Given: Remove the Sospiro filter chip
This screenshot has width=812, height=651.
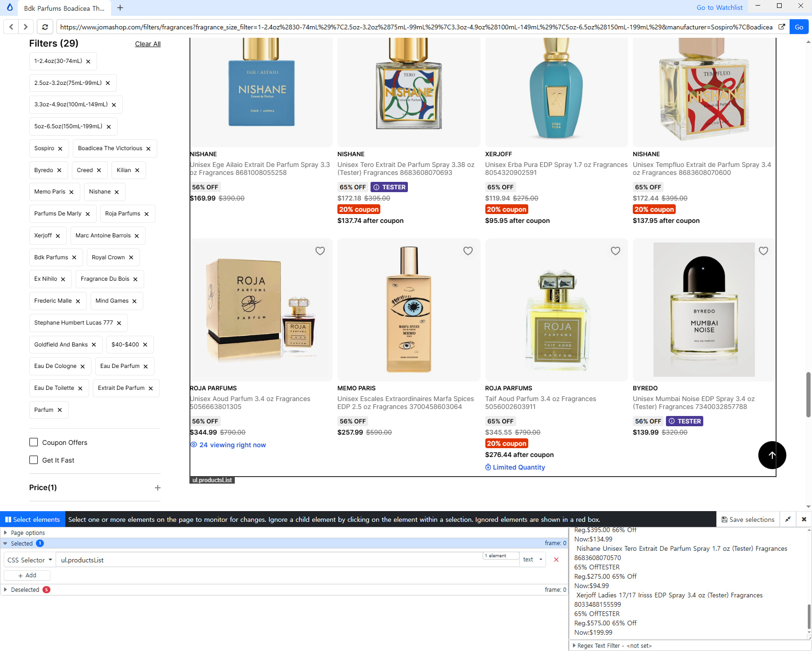Looking at the screenshot, I should coord(60,149).
